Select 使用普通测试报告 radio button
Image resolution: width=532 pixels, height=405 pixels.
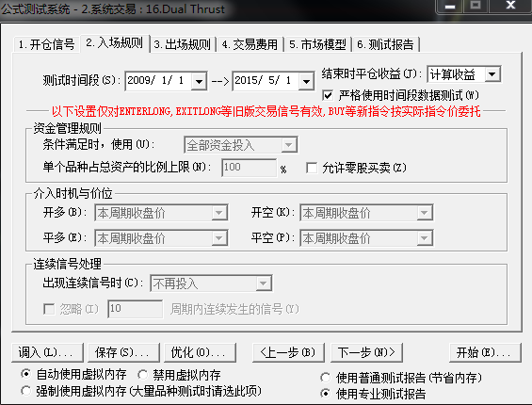326,378
